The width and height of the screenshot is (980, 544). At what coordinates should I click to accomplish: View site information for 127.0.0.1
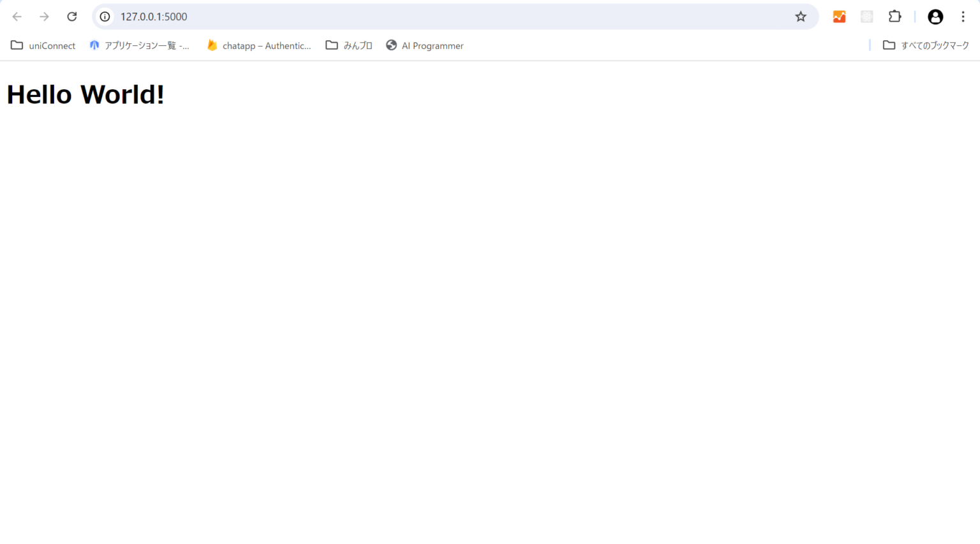pyautogui.click(x=104, y=17)
